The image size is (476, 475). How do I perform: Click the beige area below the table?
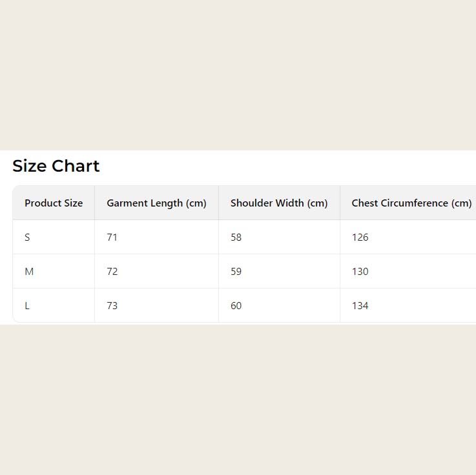[x=238, y=400]
